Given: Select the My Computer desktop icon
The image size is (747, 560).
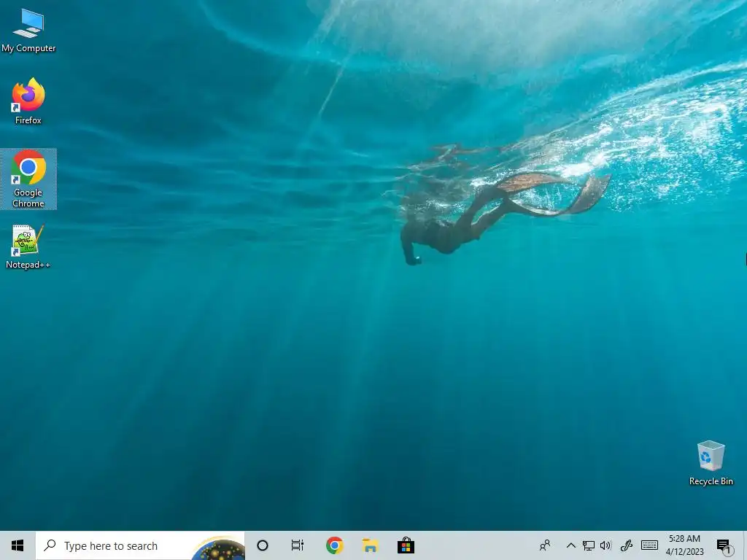Looking at the screenshot, I should [28, 31].
